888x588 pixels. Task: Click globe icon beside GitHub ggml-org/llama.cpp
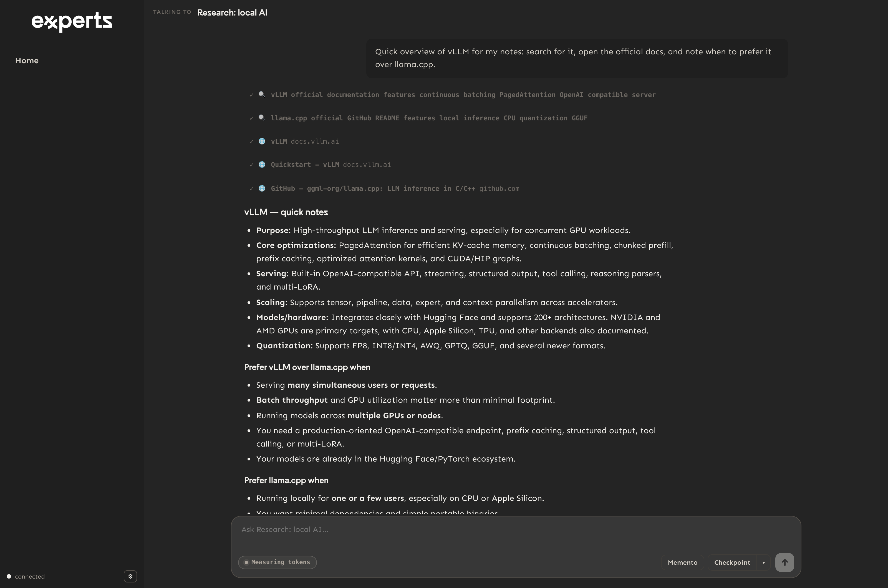pyautogui.click(x=262, y=188)
